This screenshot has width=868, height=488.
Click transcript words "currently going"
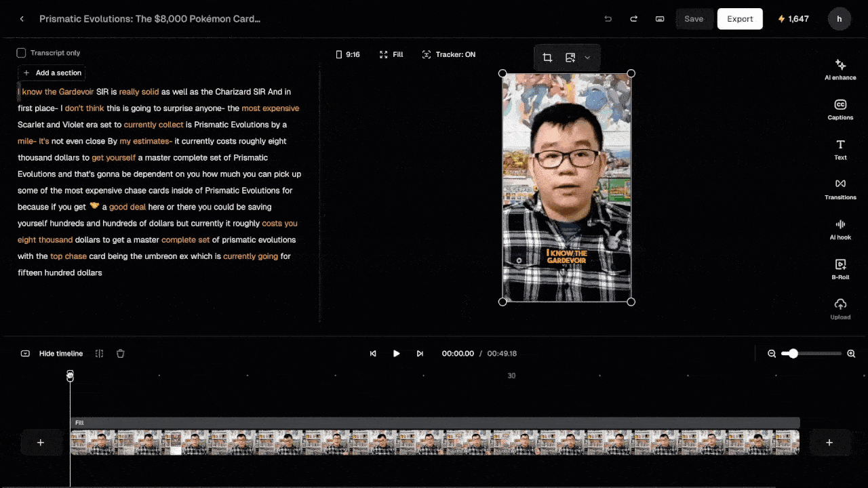tap(250, 256)
